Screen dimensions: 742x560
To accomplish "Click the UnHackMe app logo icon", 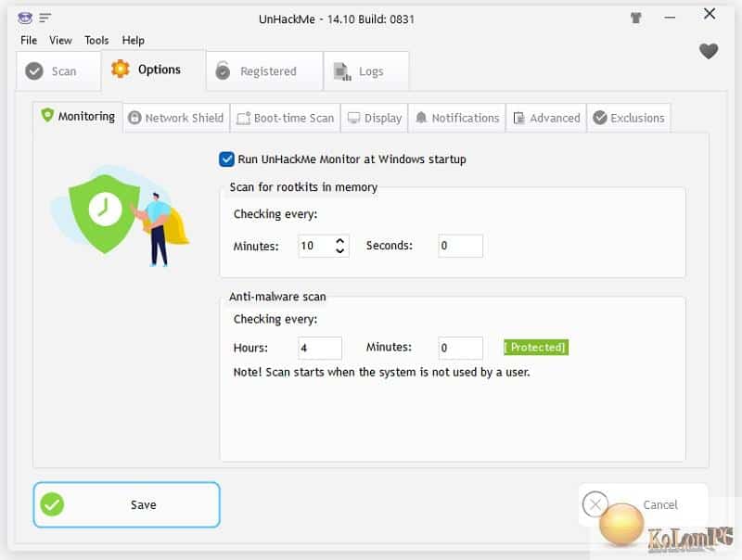I will [25, 19].
